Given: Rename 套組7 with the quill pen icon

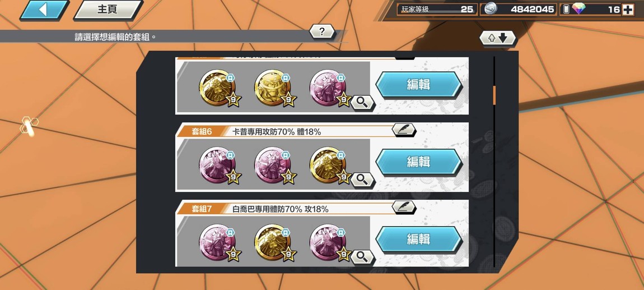Looking at the screenshot, I should click(404, 207).
